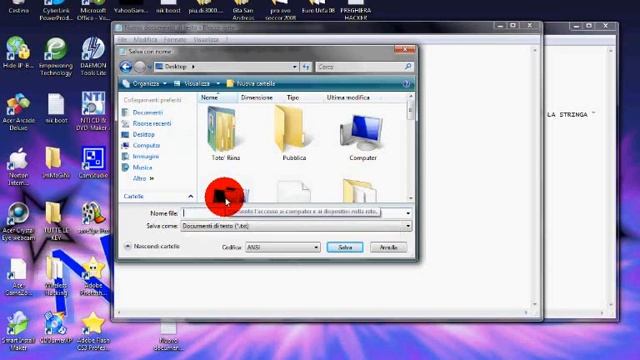The width and height of the screenshot is (640, 360).
Task: Open File menu in Notepad
Action: (x=122, y=40)
